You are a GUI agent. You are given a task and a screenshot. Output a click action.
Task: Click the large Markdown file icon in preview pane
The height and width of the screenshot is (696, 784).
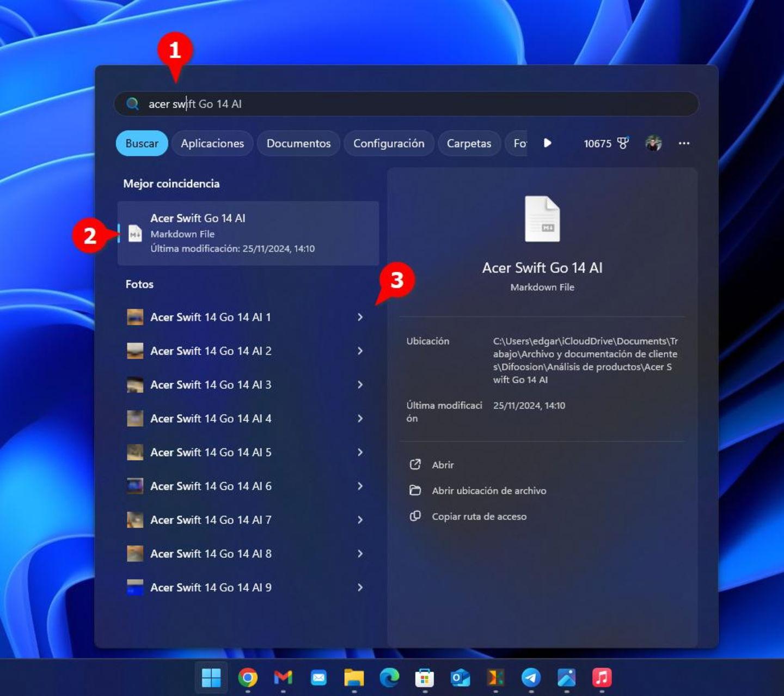point(542,219)
